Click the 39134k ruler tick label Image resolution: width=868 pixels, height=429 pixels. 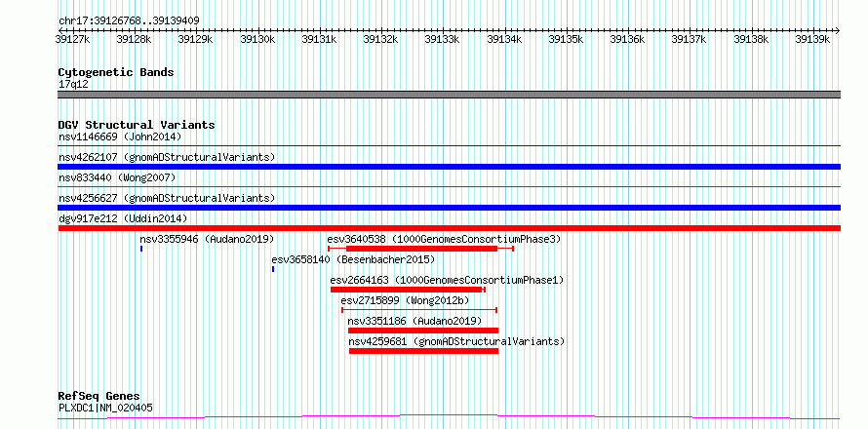click(504, 39)
